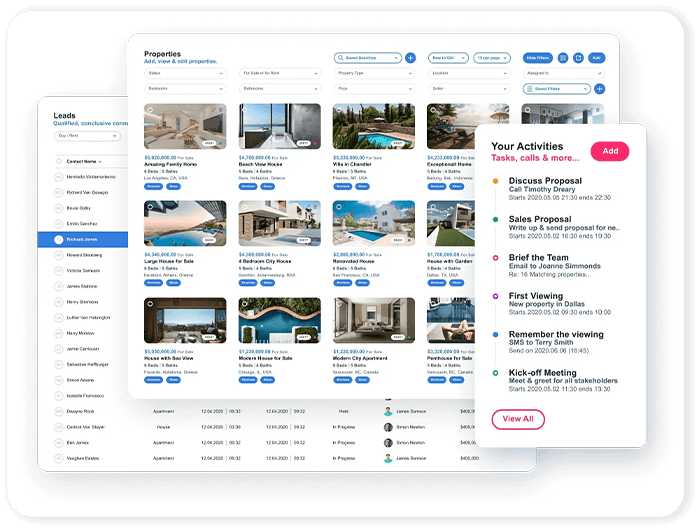Click Bruce Dolby avatar circle in Leads list
Image resolution: width=700 pixels, height=530 pixels.
(58, 208)
